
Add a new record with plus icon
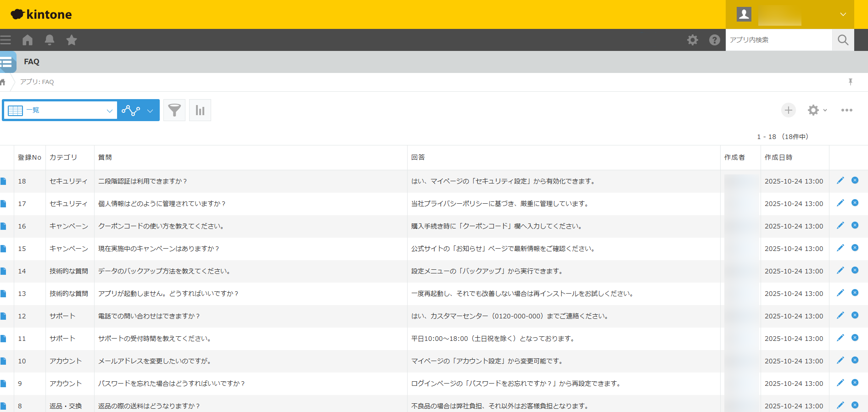click(x=788, y=110)
